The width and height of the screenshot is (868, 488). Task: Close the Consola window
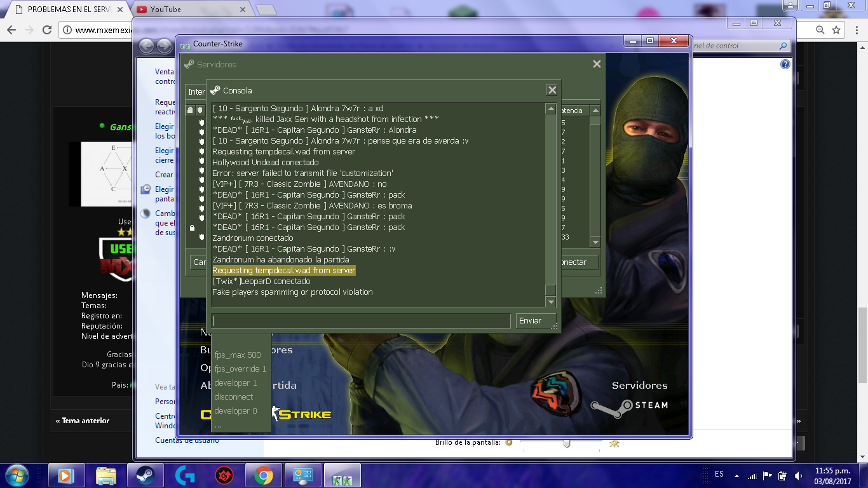pos(552,90)
